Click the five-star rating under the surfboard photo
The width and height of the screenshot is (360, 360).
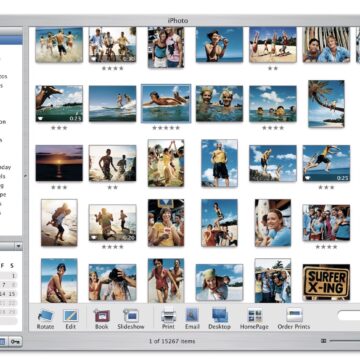166,128
